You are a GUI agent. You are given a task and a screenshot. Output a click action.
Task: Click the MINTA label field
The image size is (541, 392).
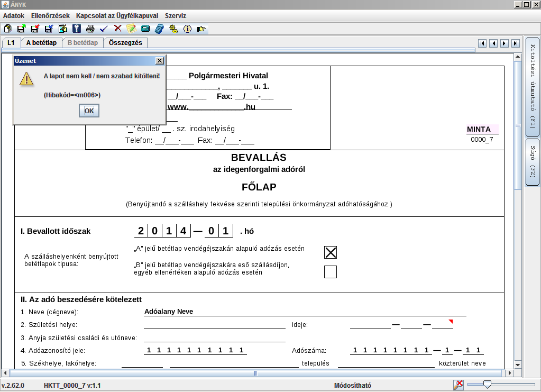(x=482, y=130)
